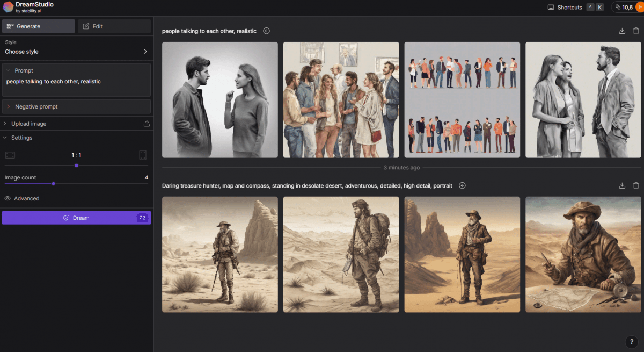644x352 pixels.
Task: Download the treasure hunter image set
Action: (622, 186)
